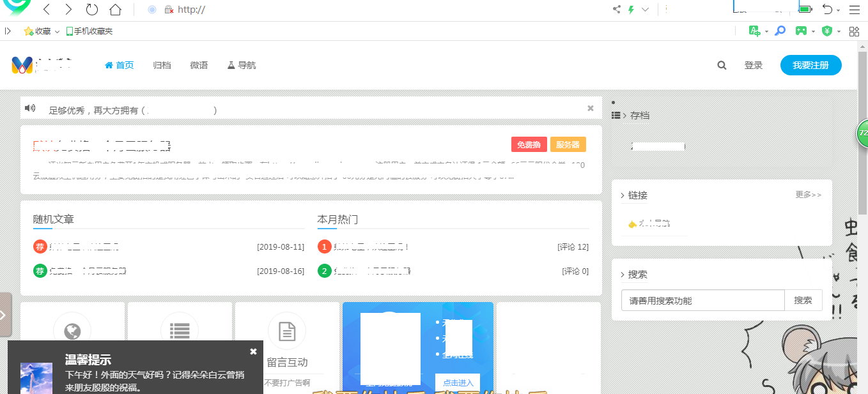Image resolution: width=868 pixels, height=394 pixels.
Task: Open the share icon next to the address bar
Action: pos(616,9)
